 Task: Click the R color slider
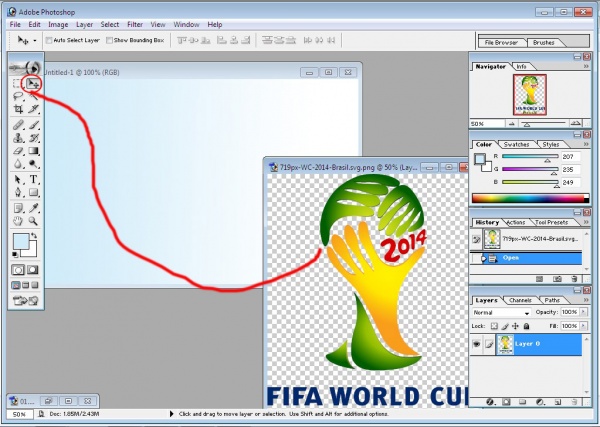tap(530, 156)
